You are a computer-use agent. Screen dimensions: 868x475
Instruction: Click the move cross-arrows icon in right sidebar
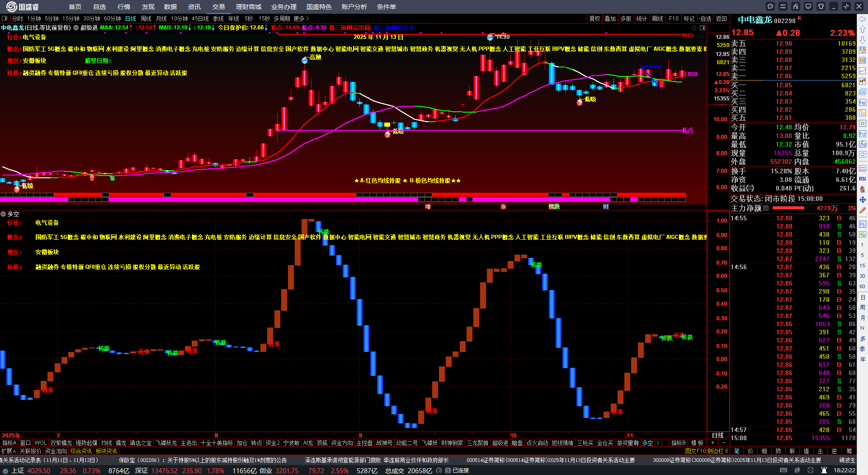(x=863, y=199)
